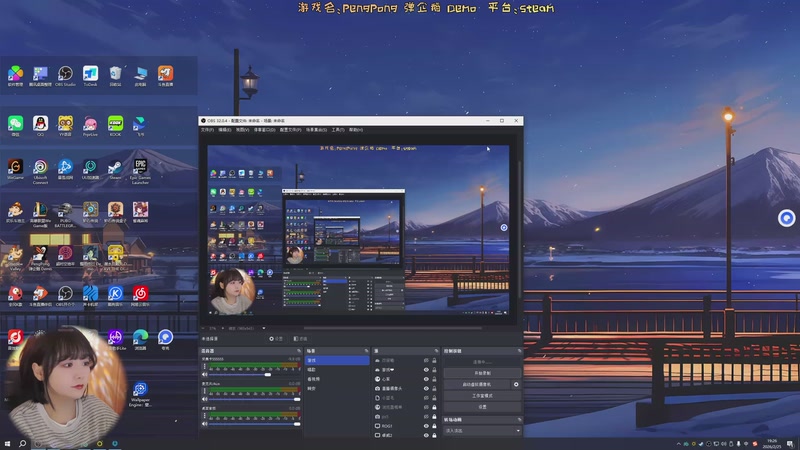The height and width of the screenshot is (450, 800).
Task: Toggle visibility of the 直播摄像头 source
Action: click(x=426, y=388)
